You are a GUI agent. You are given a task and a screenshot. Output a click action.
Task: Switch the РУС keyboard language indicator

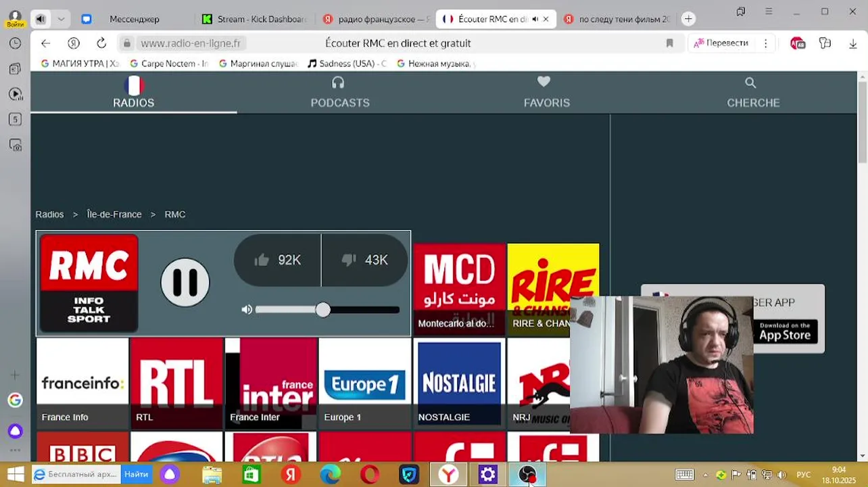[804, 475]
